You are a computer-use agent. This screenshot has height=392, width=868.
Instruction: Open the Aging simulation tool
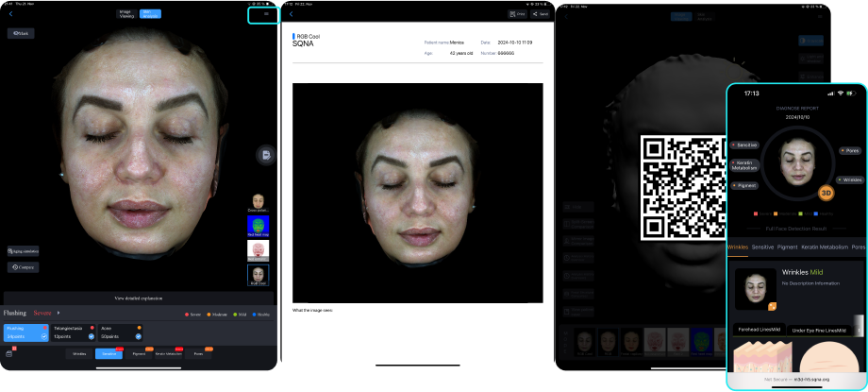pyautogui.click(x=24, y=251)
